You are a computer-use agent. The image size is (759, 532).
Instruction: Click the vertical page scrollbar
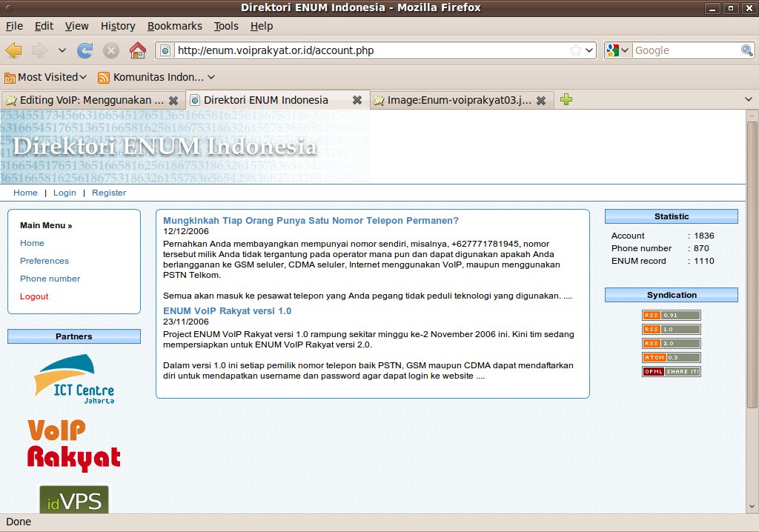point(752,259)
